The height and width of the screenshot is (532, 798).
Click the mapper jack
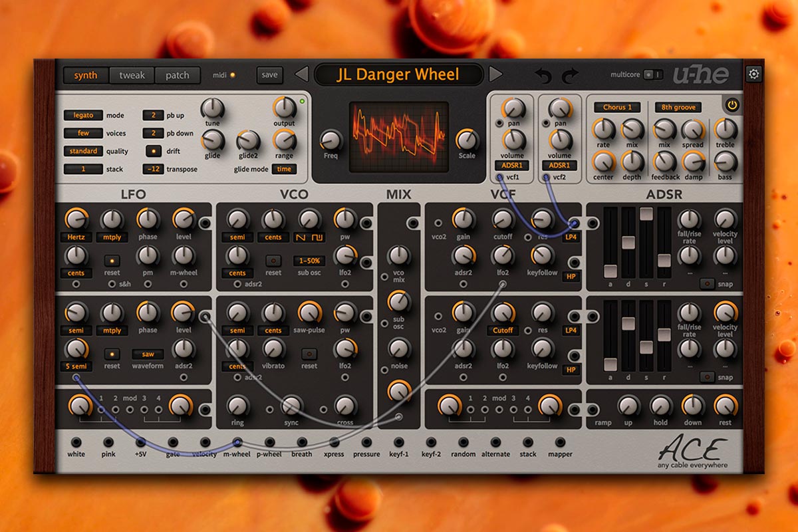pos(560,442)
